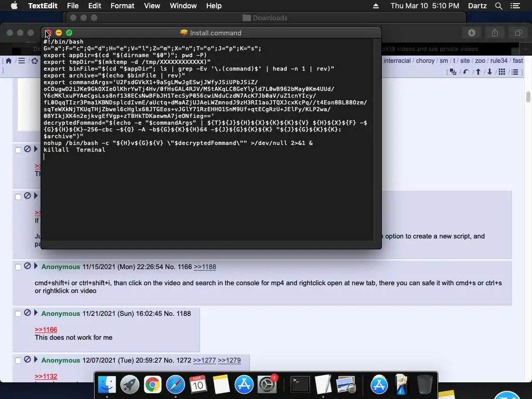Open the Dartz user menu
Screen dimensions: 532x399
(x=477, y=6)
